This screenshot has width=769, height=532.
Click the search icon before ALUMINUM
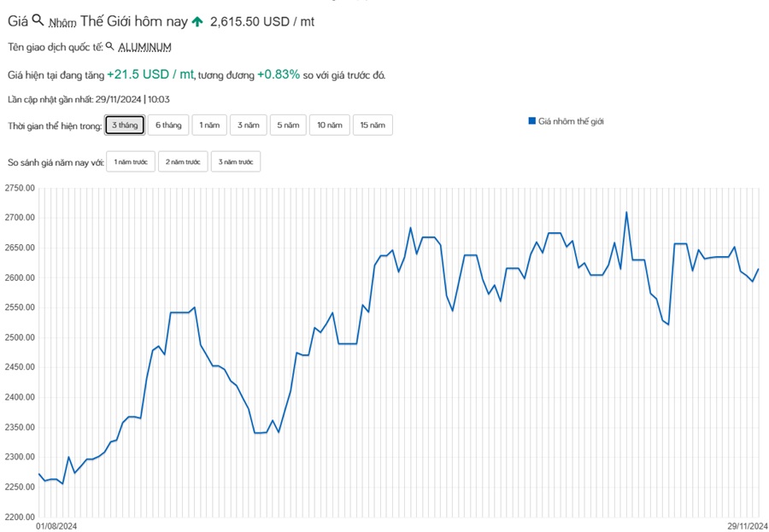click(109, 46)
